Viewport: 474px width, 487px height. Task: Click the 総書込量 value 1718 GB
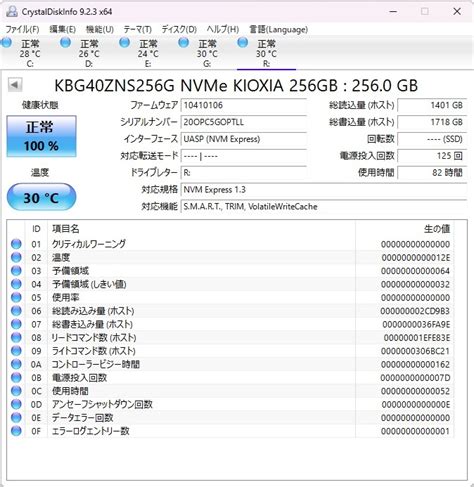432,122
